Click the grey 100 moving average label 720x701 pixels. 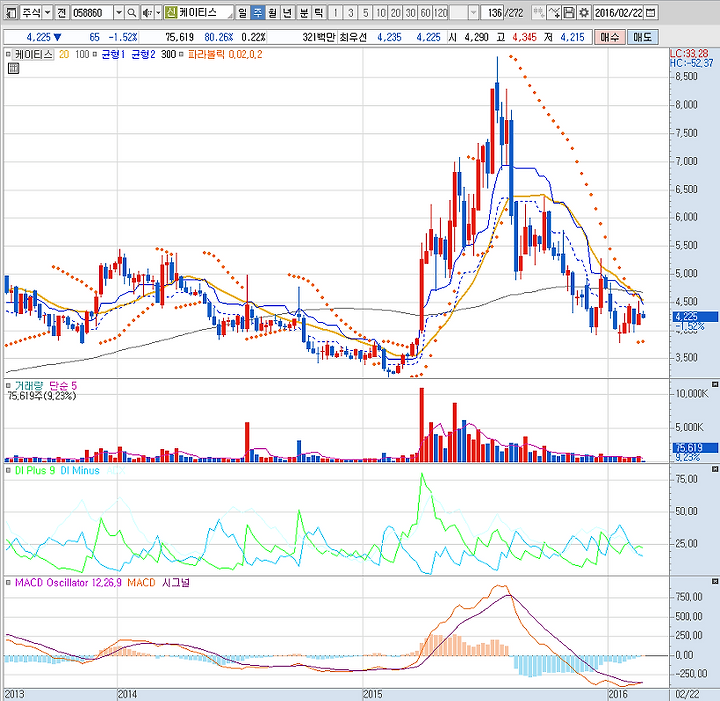tap(82, 55)
